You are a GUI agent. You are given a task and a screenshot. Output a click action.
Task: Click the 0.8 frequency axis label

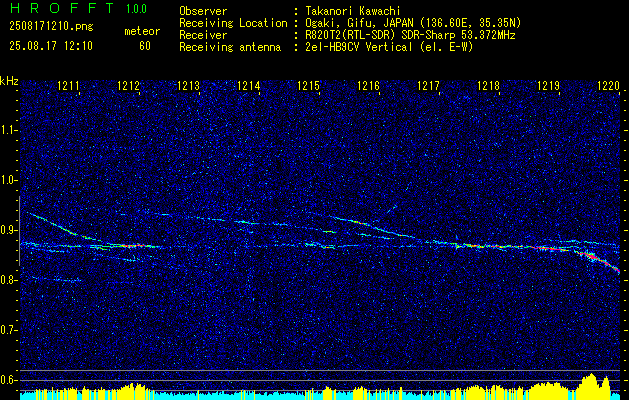pyautogui.click(x=9, y=280)
